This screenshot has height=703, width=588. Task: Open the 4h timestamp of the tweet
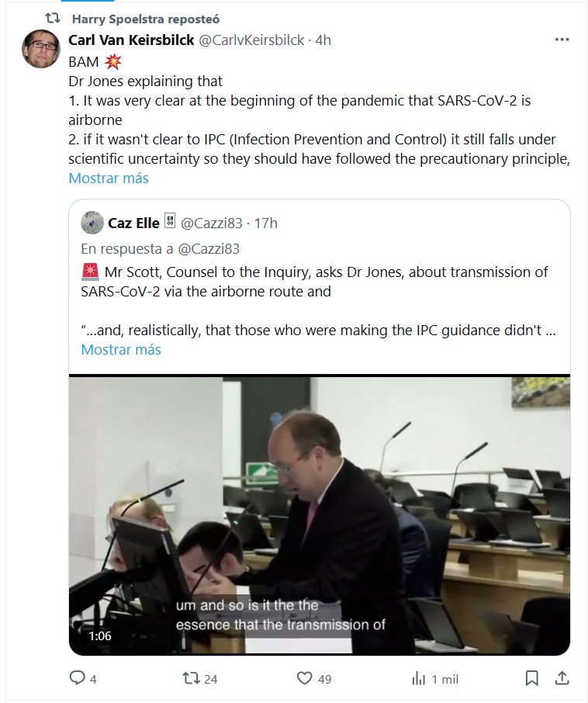[x=321, y=40]
